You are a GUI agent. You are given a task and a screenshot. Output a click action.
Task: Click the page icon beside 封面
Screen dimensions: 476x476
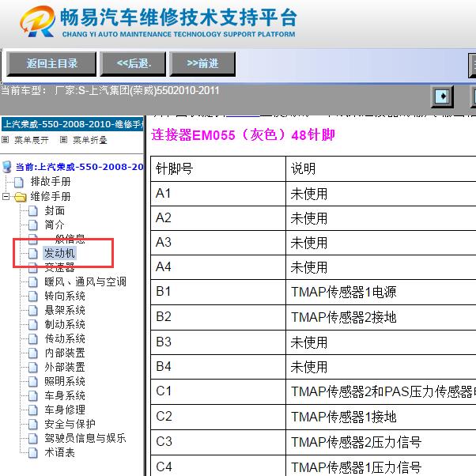(x=32, y=210)
